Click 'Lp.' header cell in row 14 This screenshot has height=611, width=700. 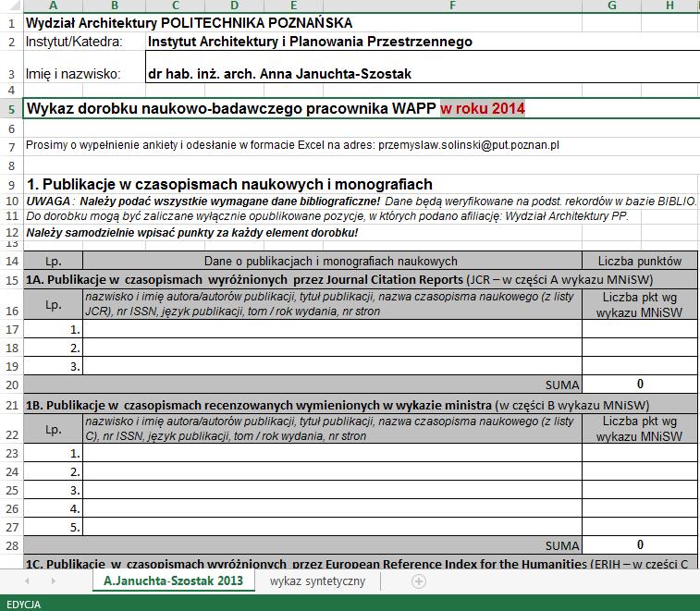(53, 261)
